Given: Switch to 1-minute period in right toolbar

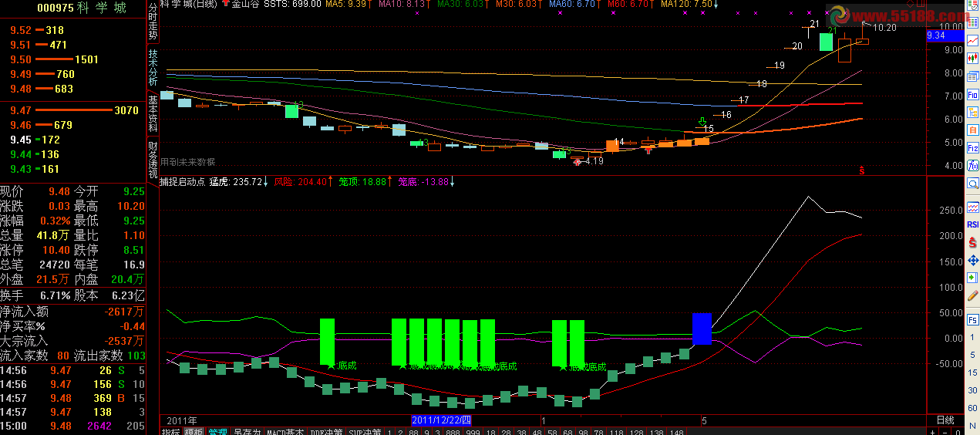Looking at the screenshot, I should pos(973,337).
